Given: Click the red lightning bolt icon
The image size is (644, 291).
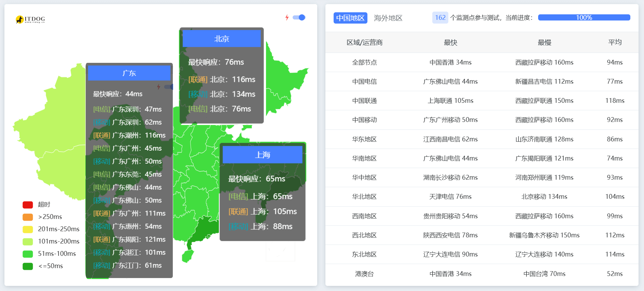Looking at the screenshot, I should click(x=287, y=17).
